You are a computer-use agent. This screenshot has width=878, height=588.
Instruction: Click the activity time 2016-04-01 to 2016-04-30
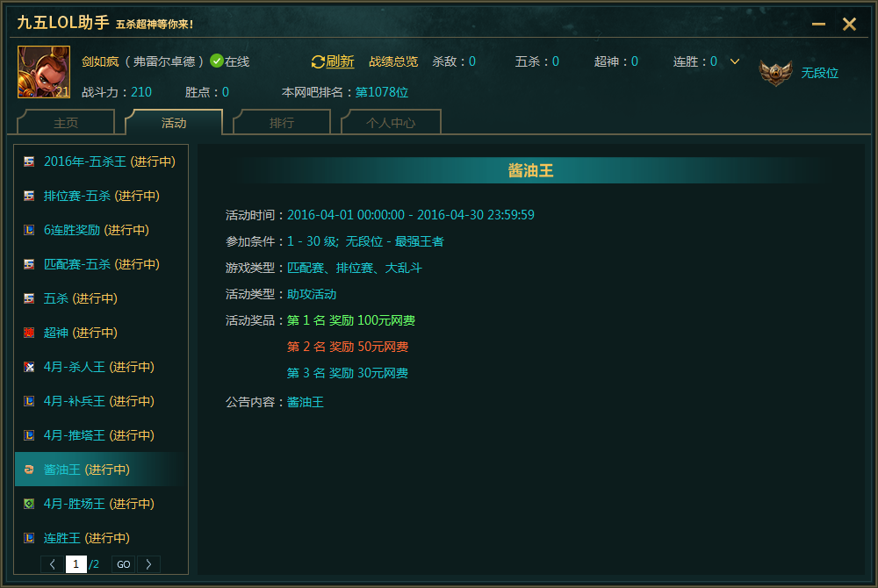tap(410, 215)
